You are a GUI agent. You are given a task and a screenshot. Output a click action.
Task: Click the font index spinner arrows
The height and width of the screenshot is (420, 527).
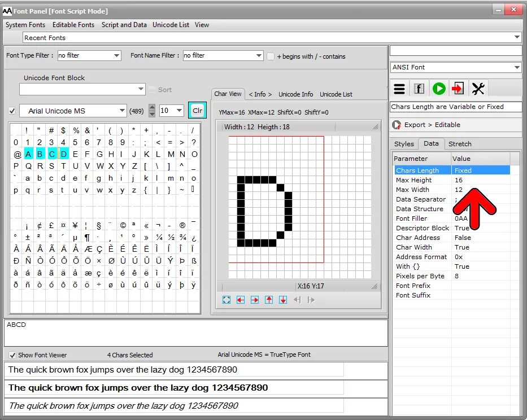tap(152, 111)
